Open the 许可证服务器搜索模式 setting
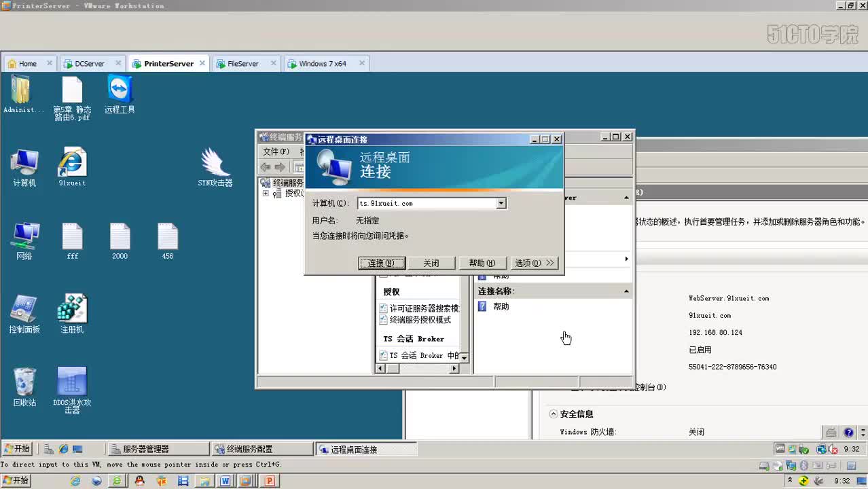 click(420, 308)
